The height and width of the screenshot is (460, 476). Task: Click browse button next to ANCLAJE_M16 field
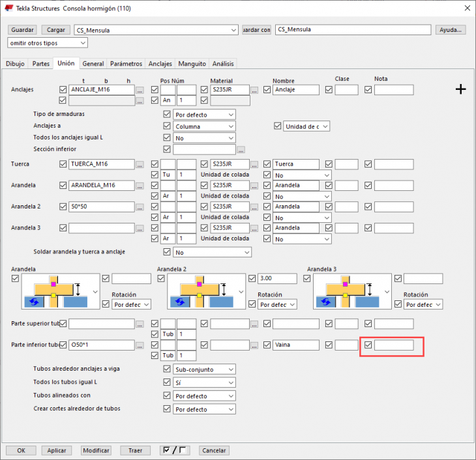tap(140, 90)
